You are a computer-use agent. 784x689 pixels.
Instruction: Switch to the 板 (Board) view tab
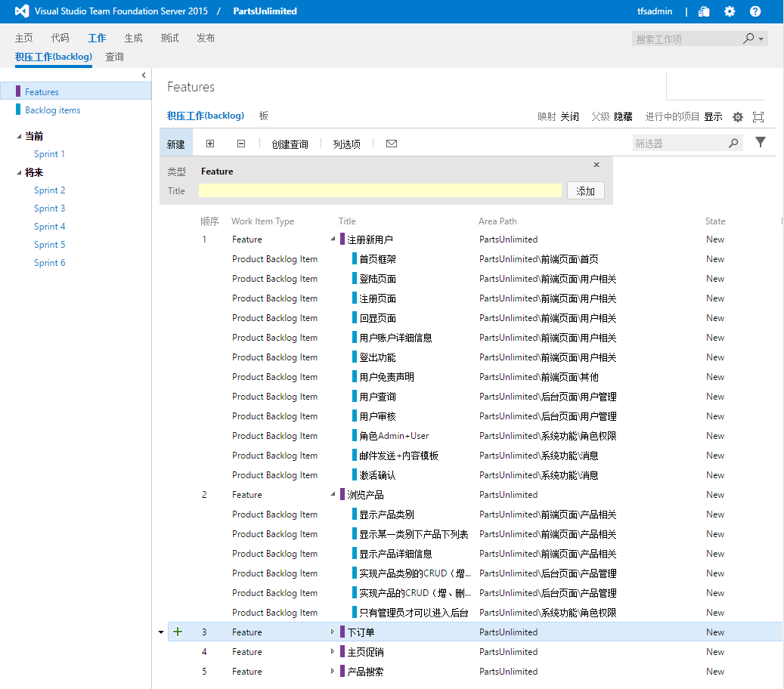(x=263, y=116)
